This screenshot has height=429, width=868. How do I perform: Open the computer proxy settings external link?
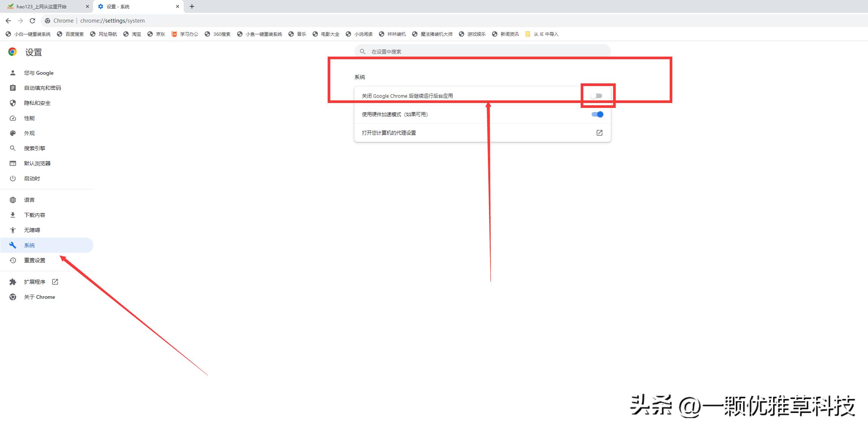(x=600, y=132)
